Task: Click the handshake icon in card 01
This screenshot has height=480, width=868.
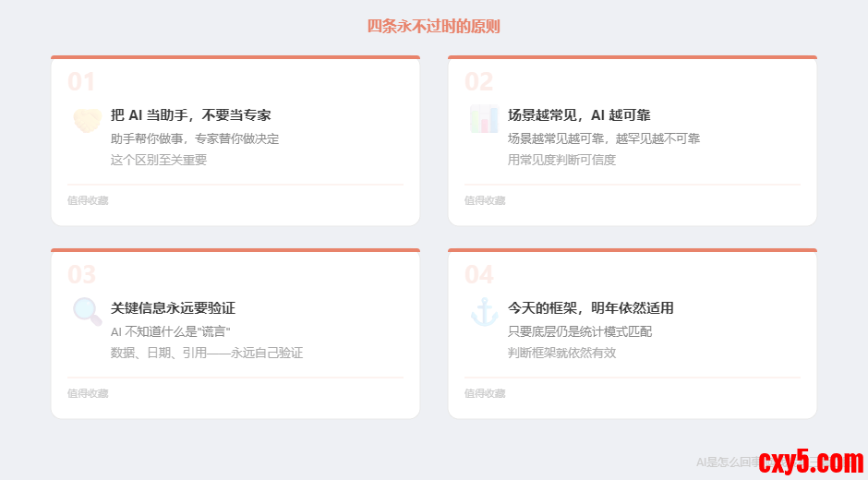Action: coord(88,120)
